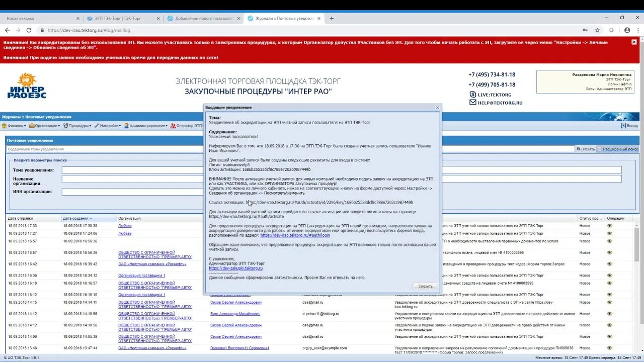Open Громова1 Виктория11 Сергеевна1 link

(x=239, y=348)
